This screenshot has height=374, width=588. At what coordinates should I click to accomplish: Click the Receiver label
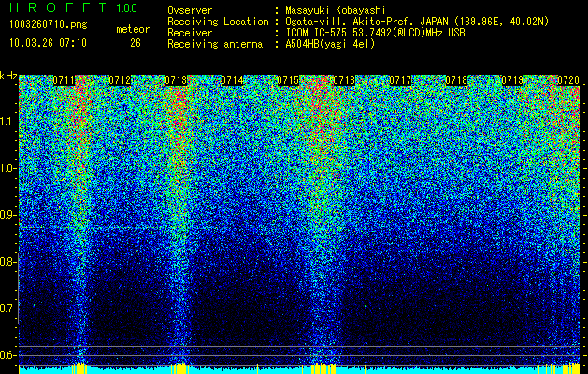coord(190,33)
